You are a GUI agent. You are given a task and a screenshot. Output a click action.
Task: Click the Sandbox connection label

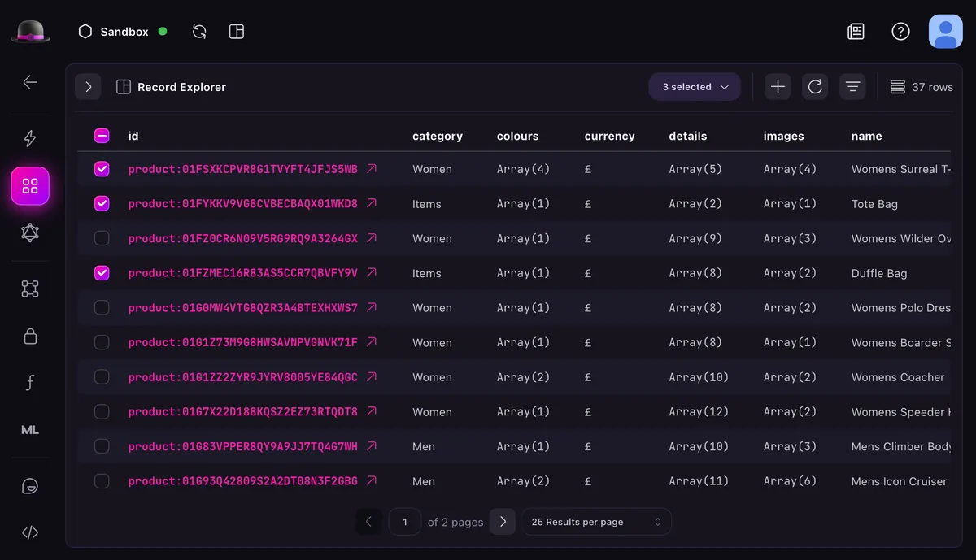click(x=124, y=32)
